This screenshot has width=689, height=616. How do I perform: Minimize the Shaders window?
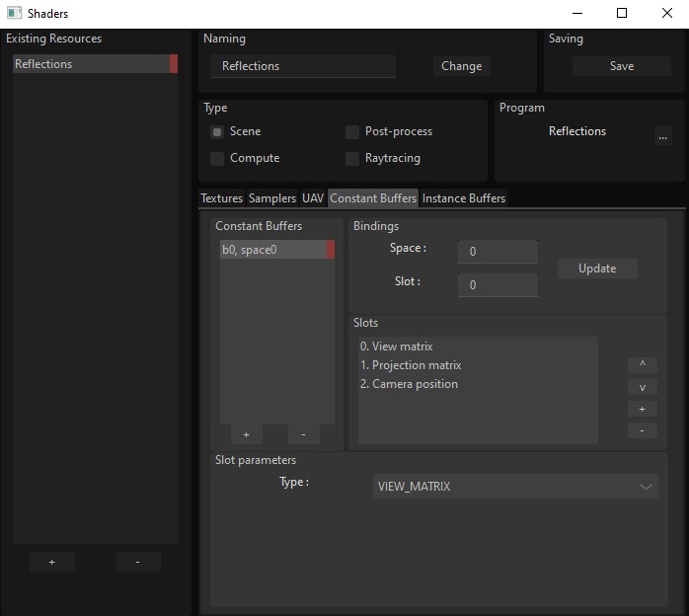[577, 13]
